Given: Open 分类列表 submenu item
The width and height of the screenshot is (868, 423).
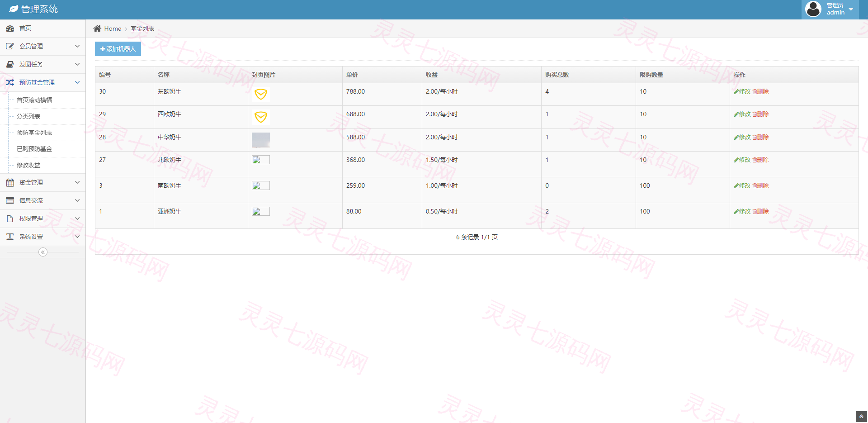Looking at the screenshot, I should [43, 116].
